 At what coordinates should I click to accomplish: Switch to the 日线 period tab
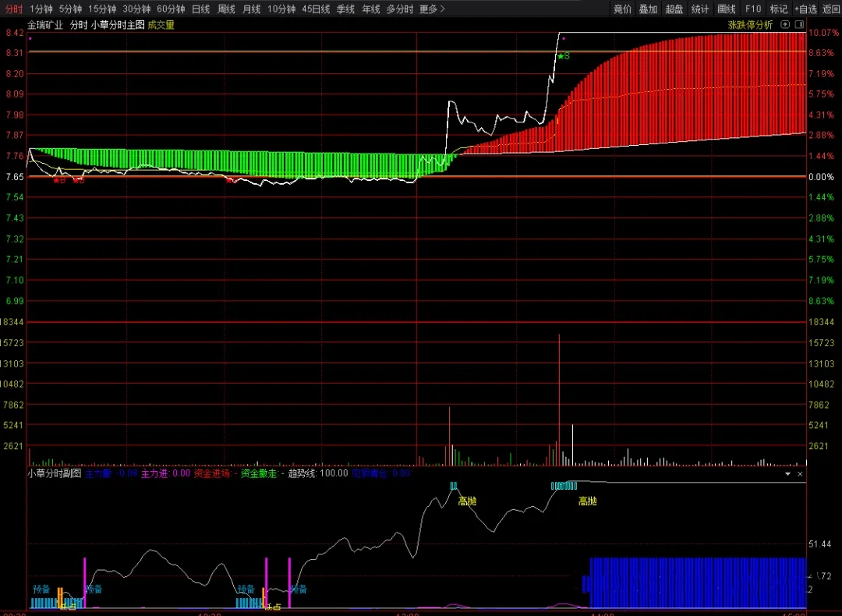[x=200, y=9]
